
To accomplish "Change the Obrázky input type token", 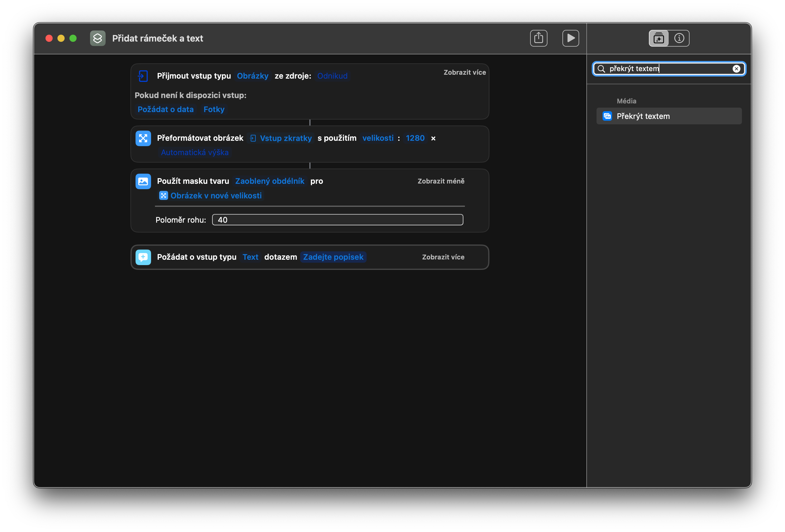I will [252, 76].
